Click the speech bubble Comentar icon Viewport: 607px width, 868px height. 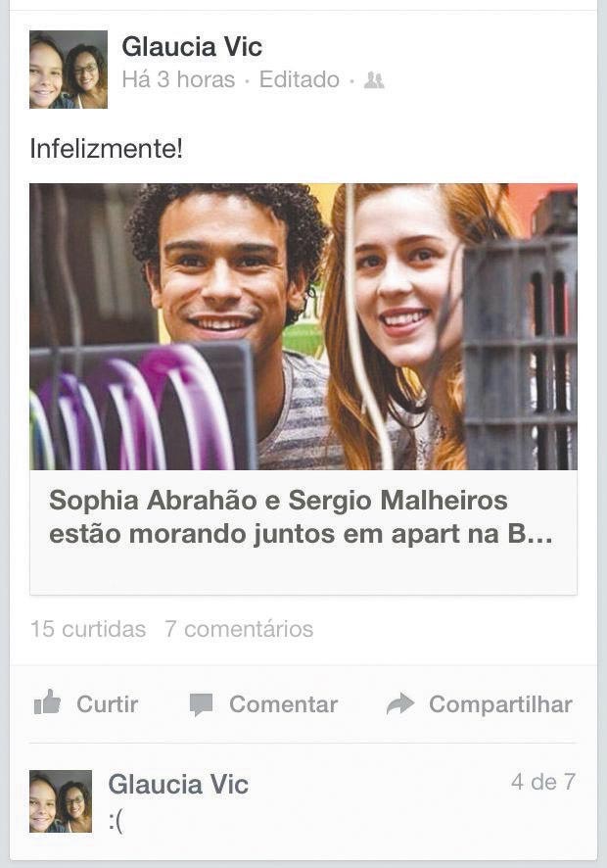[x=201, y=704]
